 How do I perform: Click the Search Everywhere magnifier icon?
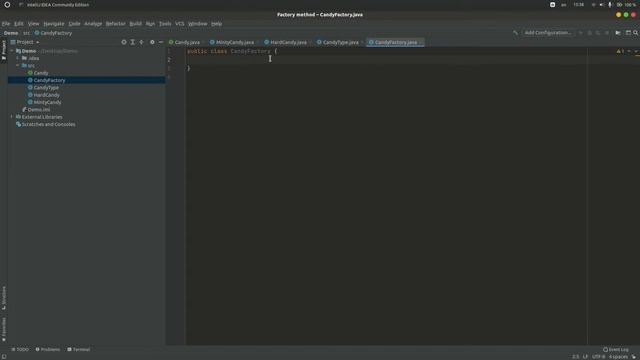point(636,33)
